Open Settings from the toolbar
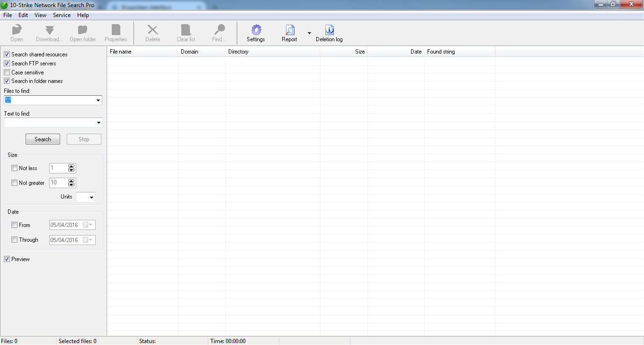Screen dimensions: 644x345 coord(256,33)
